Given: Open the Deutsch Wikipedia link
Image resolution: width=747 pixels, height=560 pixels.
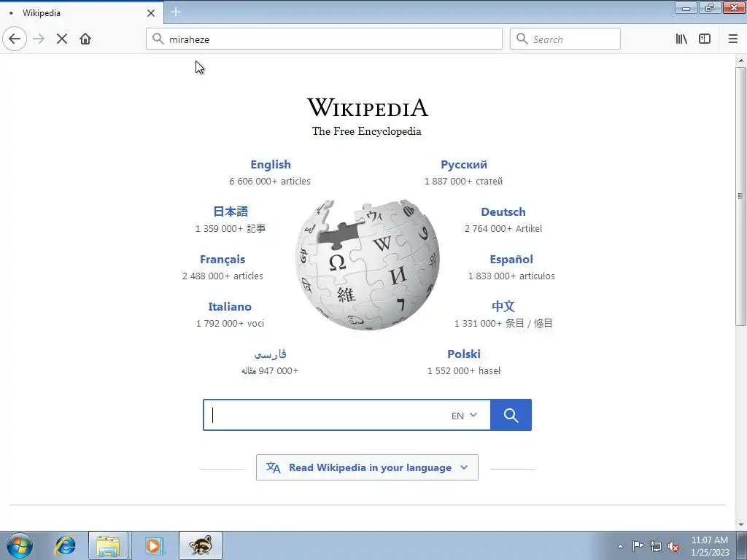Looking at the screenshot, I should click(503, 212).
